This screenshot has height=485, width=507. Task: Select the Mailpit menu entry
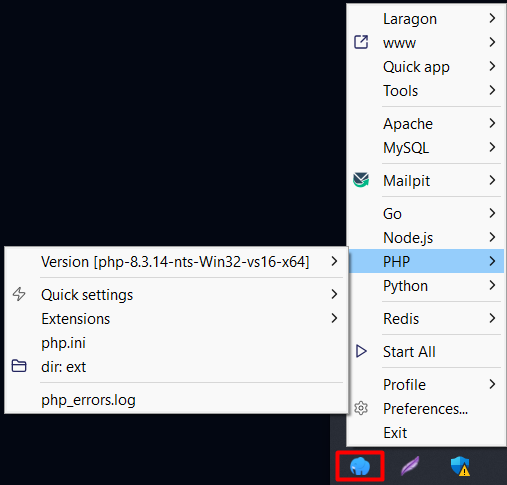pyautogui.click(x=426, y=181)
